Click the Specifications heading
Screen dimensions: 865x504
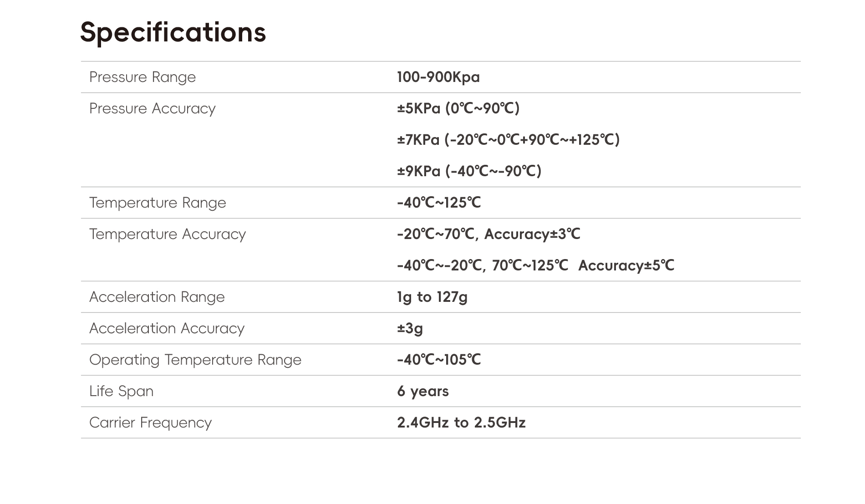point(173,32)
